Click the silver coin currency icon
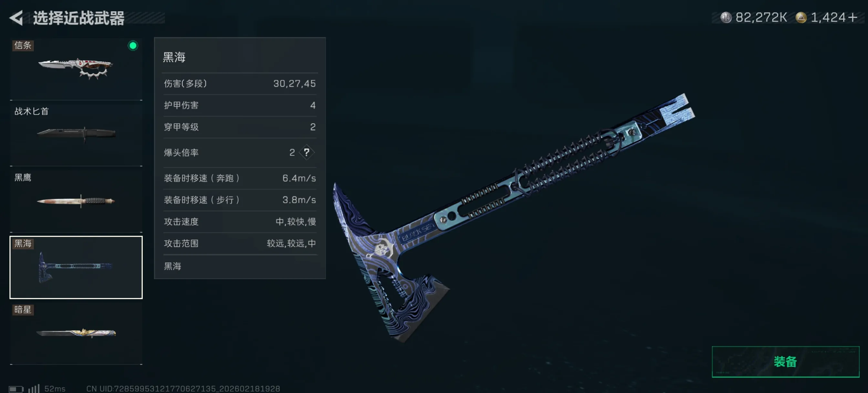Viewport: 868px width, 393px height. coord(726,17)
